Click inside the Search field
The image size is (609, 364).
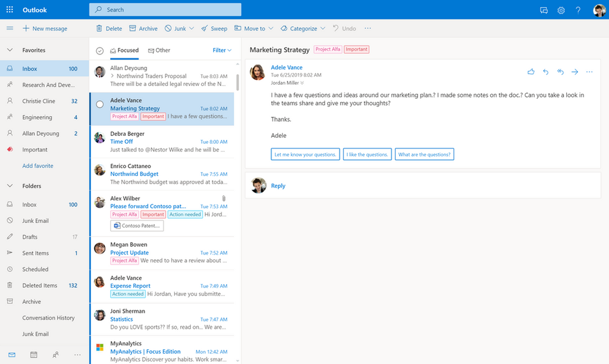click(165, 10)
